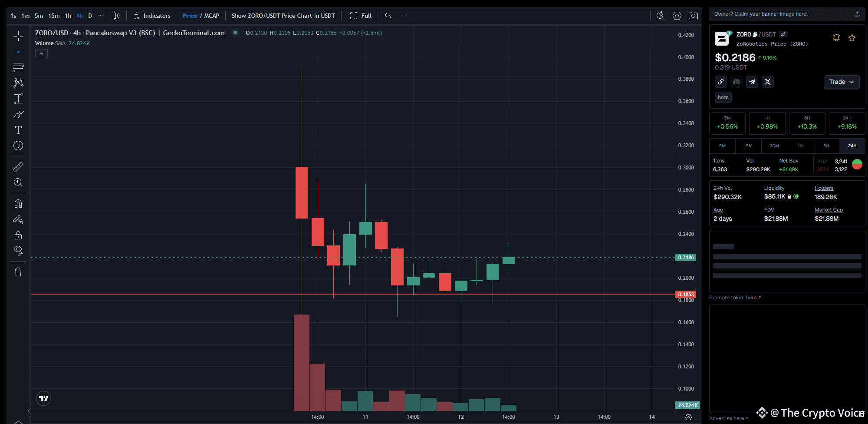Upload banner image via upload icon
This screenshot has width=868, height=424.
[x=857, y=14]
